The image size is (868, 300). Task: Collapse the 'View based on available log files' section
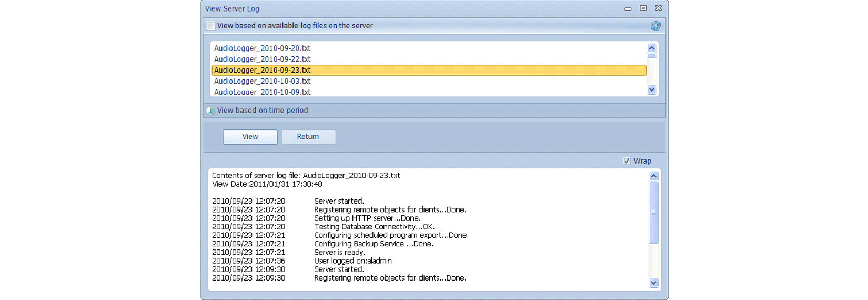(295, 26)
